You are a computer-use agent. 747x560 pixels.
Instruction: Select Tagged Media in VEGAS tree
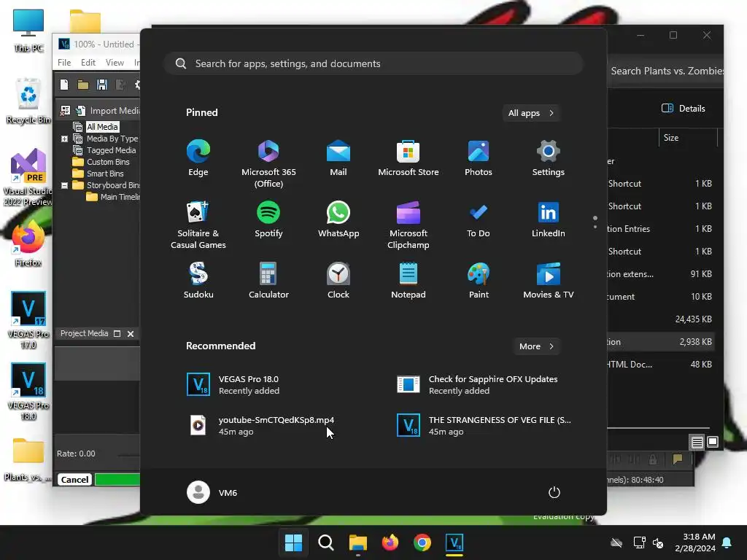[111, 150]
